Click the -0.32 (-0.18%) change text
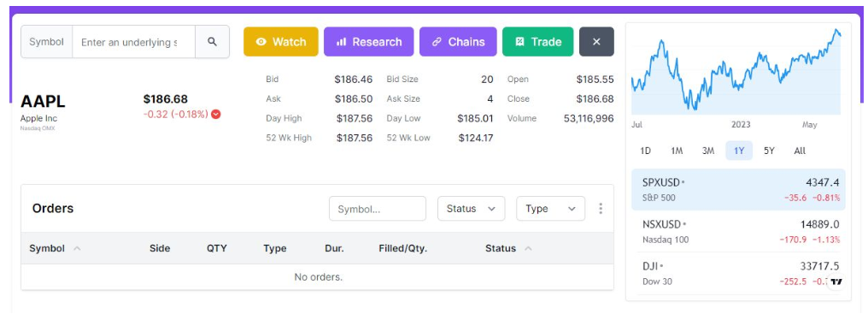Viewport: 868px width, 320px height. click(175, 115)
